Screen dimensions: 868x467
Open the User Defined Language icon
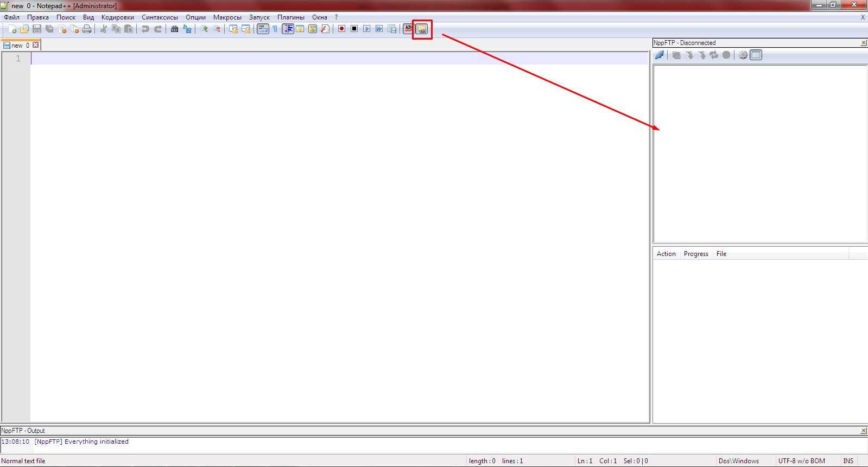(300, 29)
